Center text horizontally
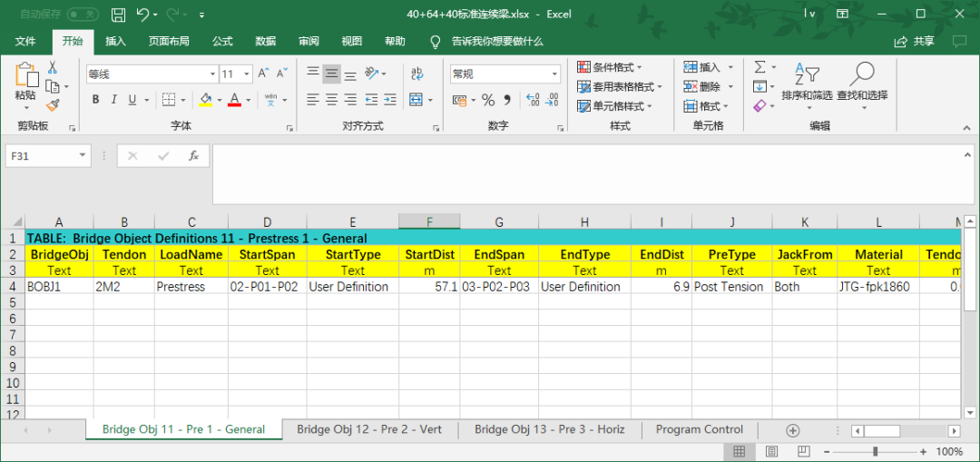This screenshot has width=980, height=462. click(x=332, y=100)
